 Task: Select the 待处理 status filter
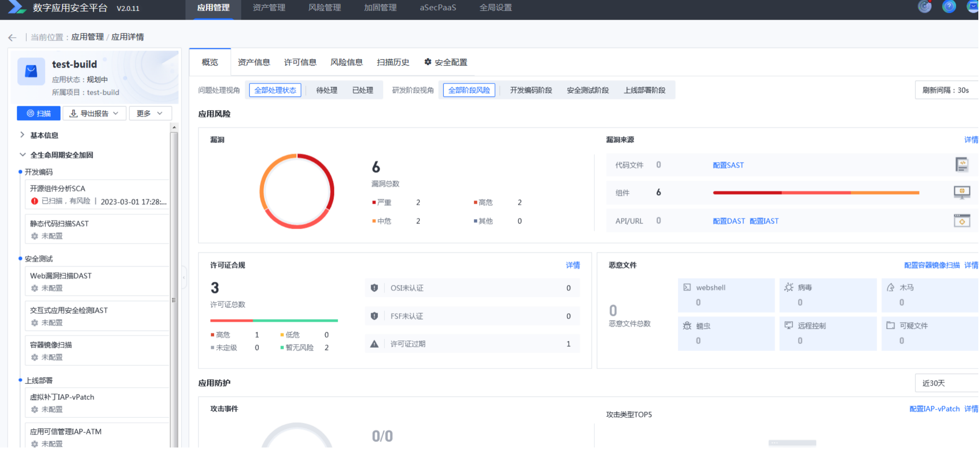pyautogui.click(x=327, y=90)
